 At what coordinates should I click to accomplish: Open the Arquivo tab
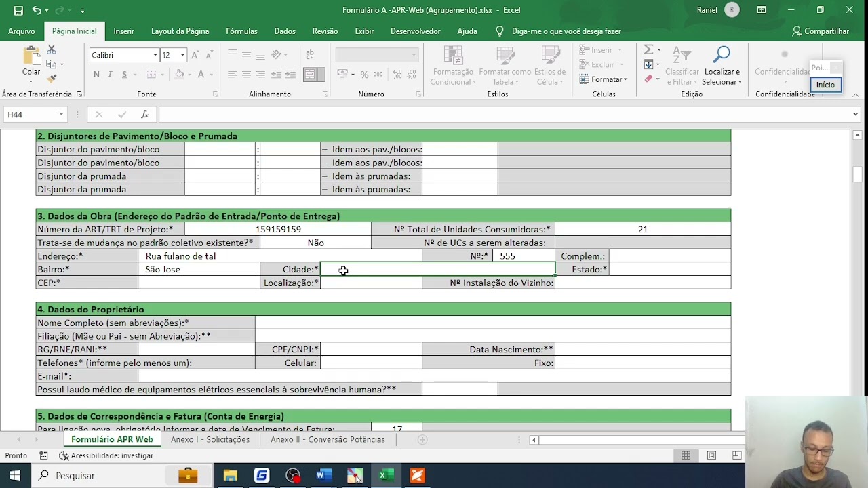22,31
